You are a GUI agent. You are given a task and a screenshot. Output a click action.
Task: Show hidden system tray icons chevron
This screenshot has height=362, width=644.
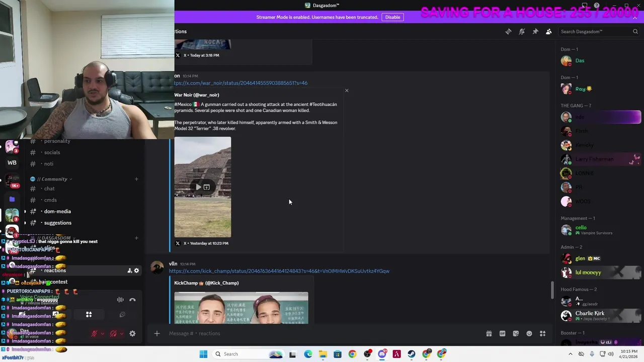coord(570,354)
